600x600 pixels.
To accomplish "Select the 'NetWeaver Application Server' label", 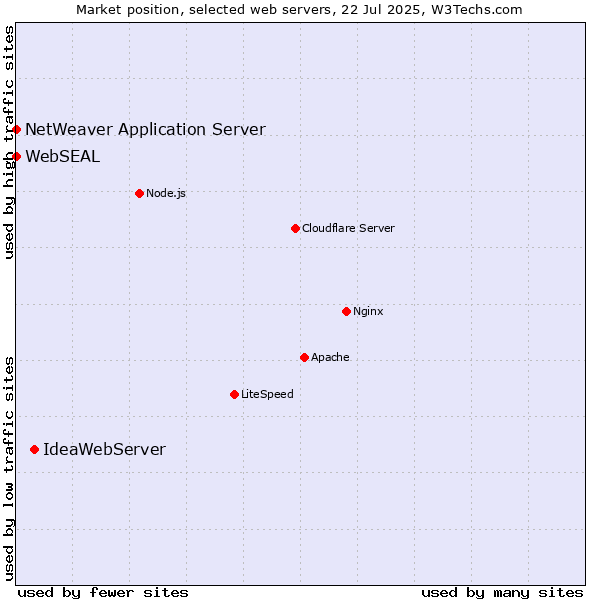I will click(145, 129).
